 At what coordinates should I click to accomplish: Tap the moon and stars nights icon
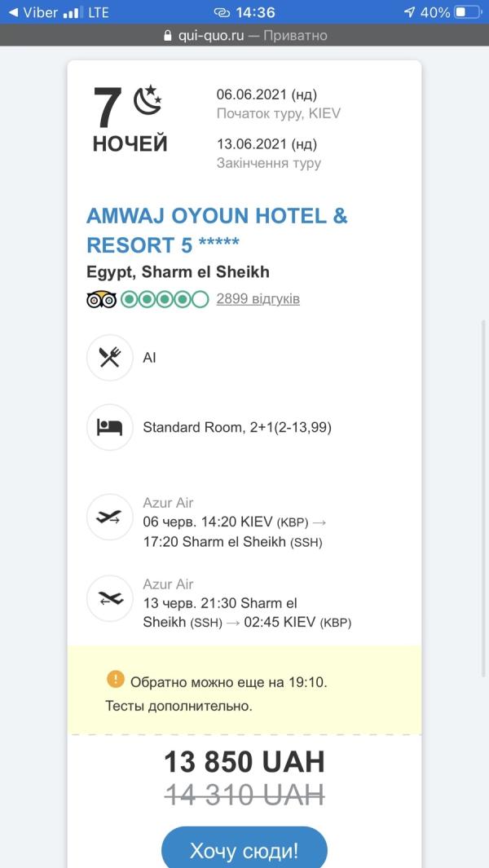[x=148, y=99]
